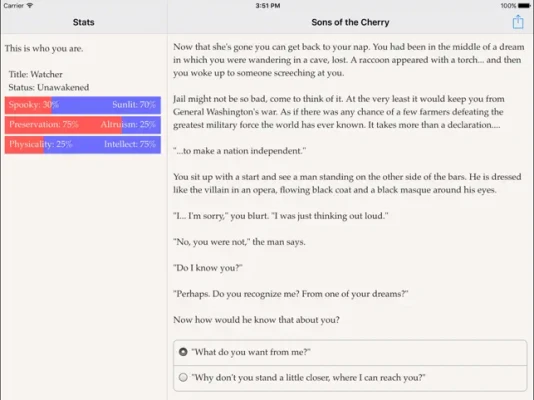Viewport: 534px width, 400px height.
Task: Click the paragraph beginning "Jail might not be so bad"
Action: [x=339, y=112]
